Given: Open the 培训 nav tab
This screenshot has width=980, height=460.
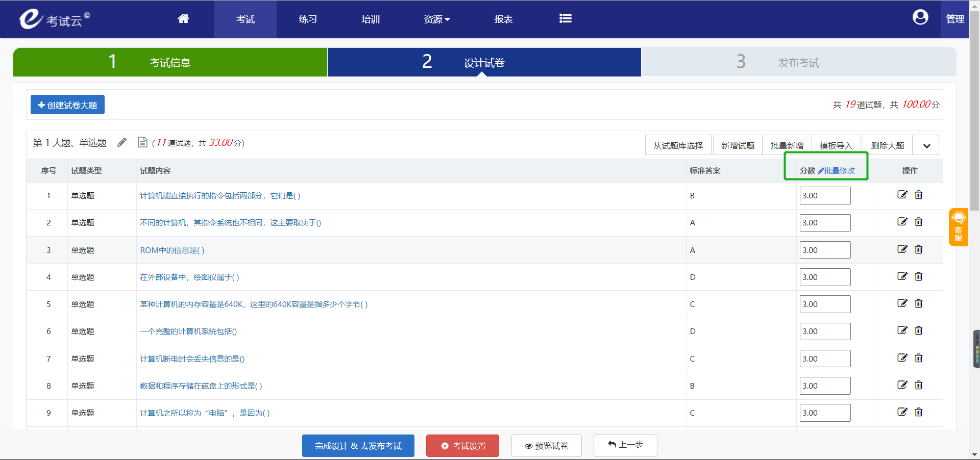Looking at the screenshot, I should click(x=371, y=19).
